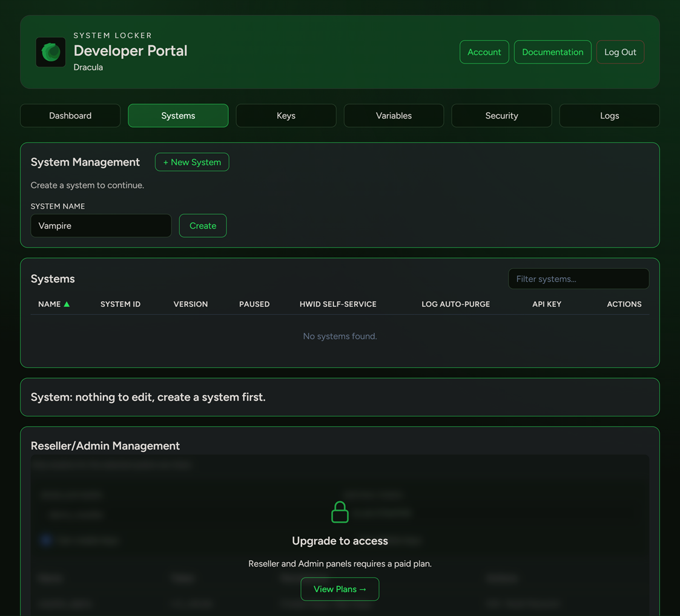680x616 pixels.
Task: Click the API KEY column header
Action: click(547, 304)
